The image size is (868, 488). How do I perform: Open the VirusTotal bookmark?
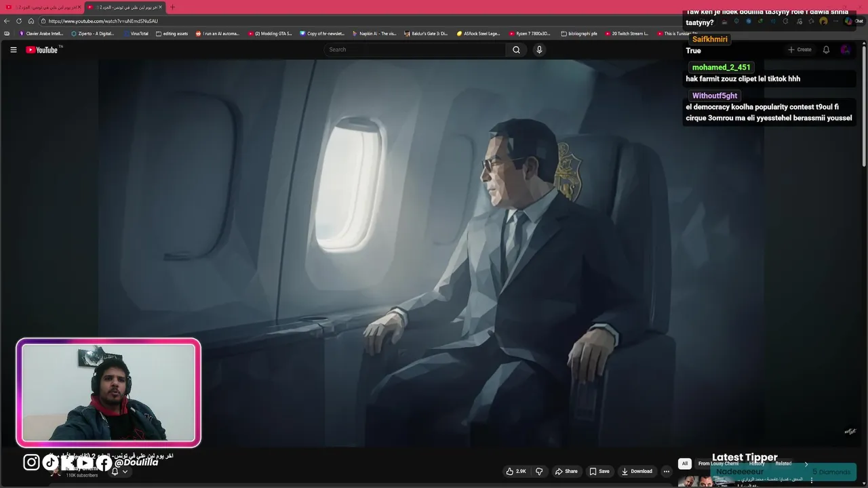136,33
